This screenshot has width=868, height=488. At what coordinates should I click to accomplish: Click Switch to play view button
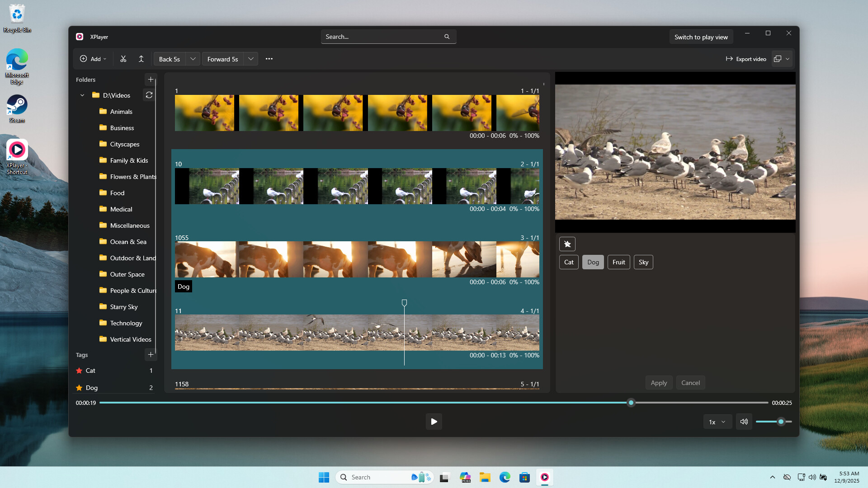(x=701, y=37)
